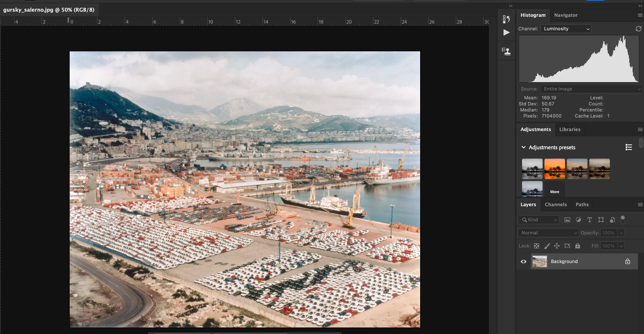644x334 pixels.
Task: Switch to the Channels tab
Action: click(555, 205)
